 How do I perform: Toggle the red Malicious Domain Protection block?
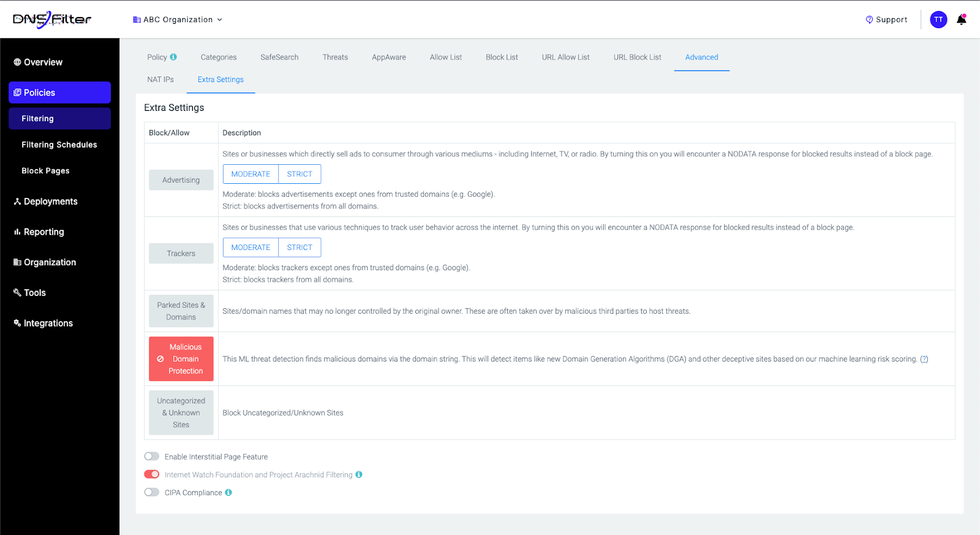[181, 359]
